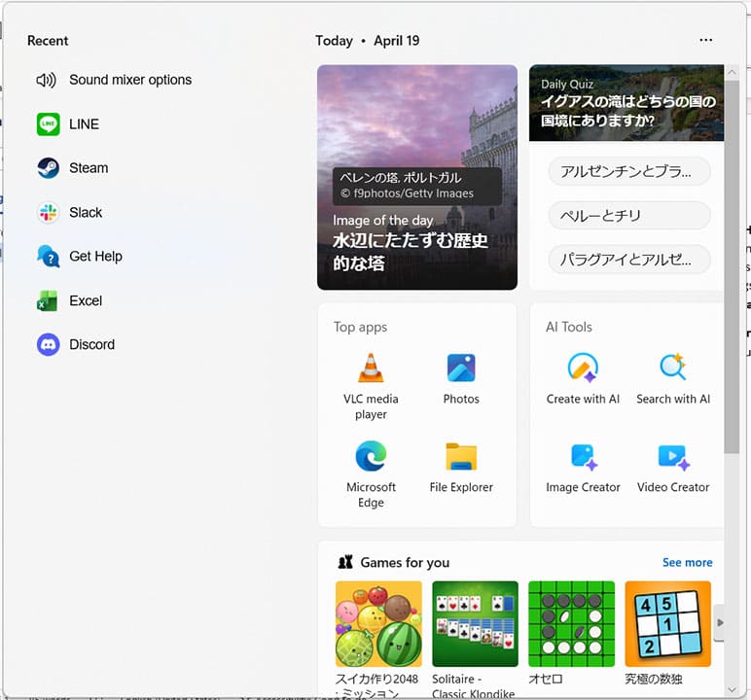751x700 pixels.
Task: Play オセロ game thumbnail
Action: point(571,623)
